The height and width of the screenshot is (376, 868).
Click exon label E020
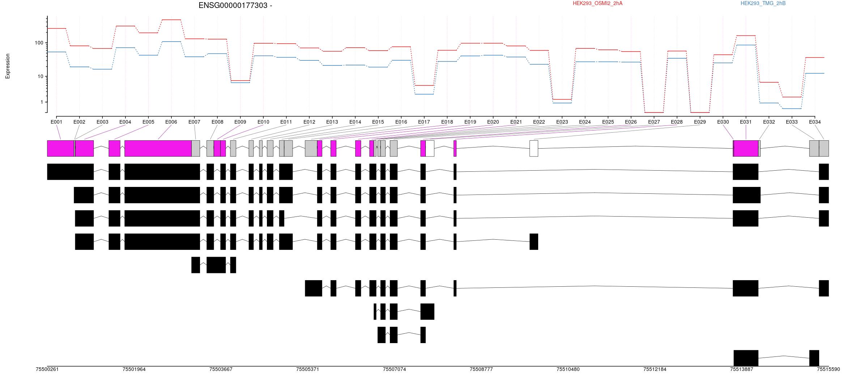493,122
